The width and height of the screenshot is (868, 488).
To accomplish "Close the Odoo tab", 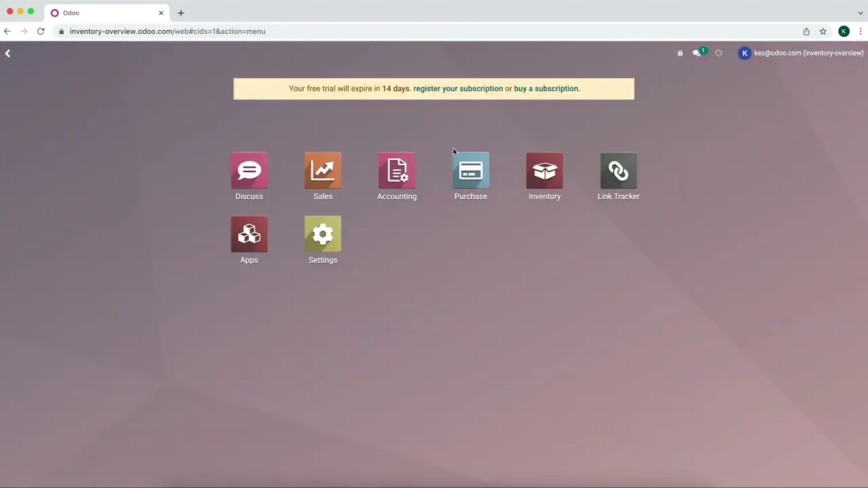I will [161, 13].
